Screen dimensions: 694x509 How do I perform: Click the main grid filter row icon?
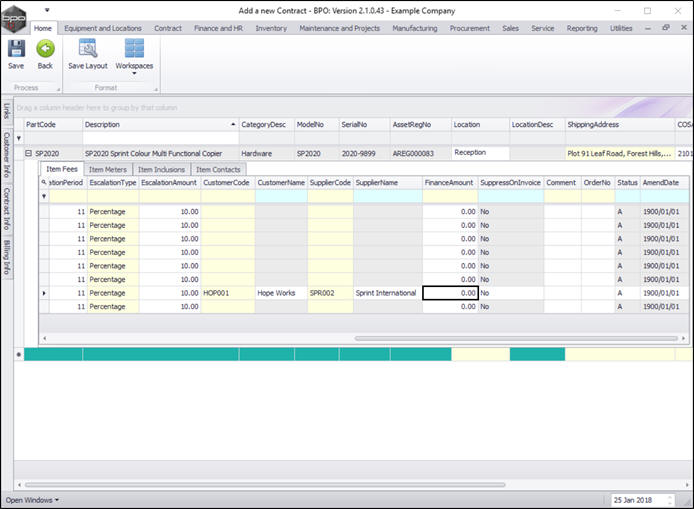coord(19,138)
